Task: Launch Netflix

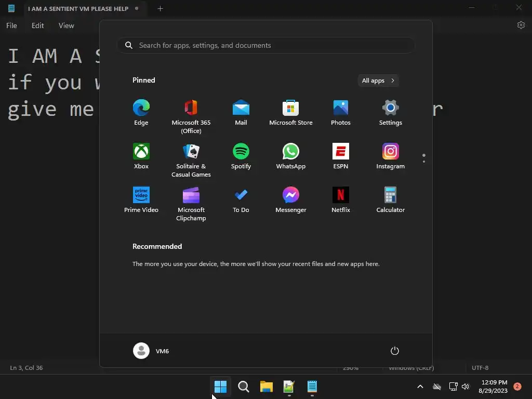Action: [341, 200]
